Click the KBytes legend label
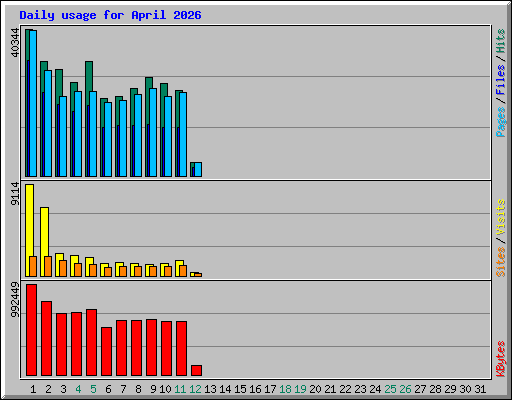The image size is (512, 400). [x=500, y=359]
